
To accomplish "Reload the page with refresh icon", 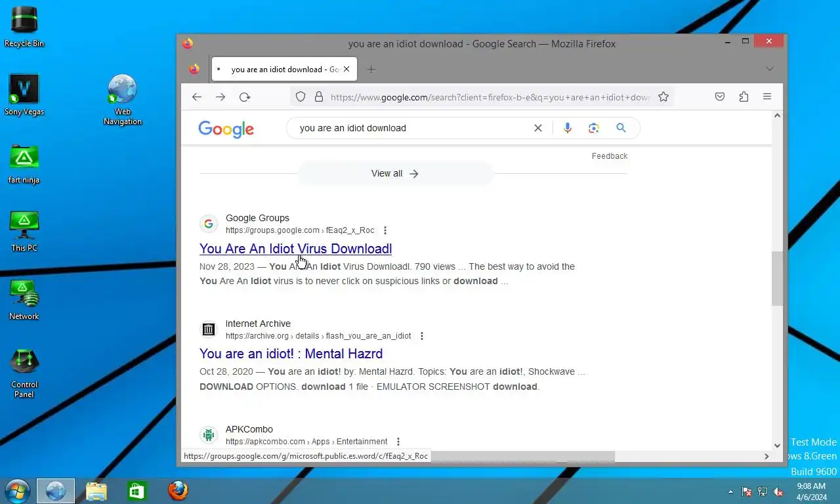I will (x=245, y=97).
